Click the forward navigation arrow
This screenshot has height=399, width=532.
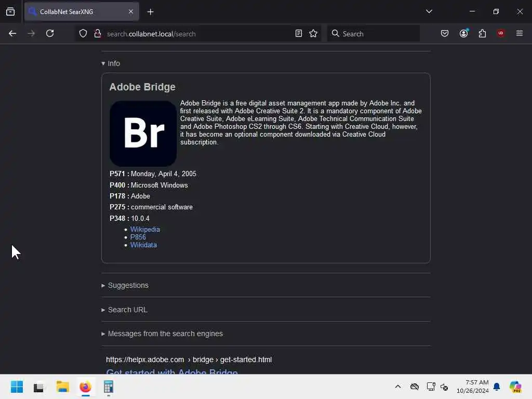(x=31, y=34)
